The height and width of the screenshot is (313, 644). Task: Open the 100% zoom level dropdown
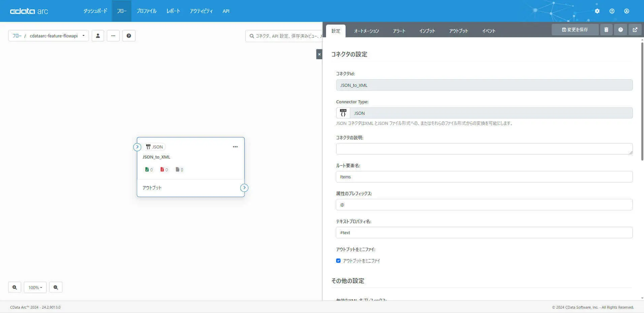pos(35,287)
